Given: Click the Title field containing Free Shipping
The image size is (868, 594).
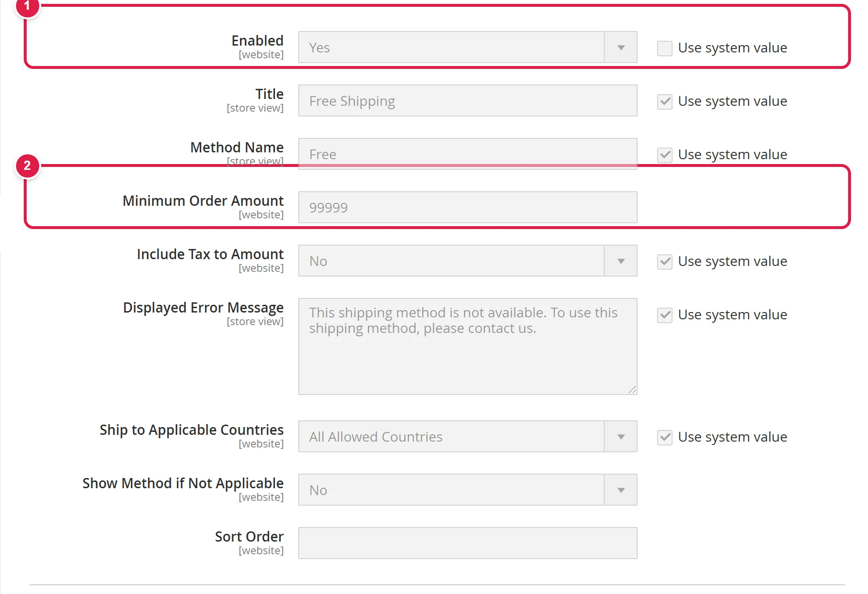Looking at the screenshot, I should coord(467,100).
